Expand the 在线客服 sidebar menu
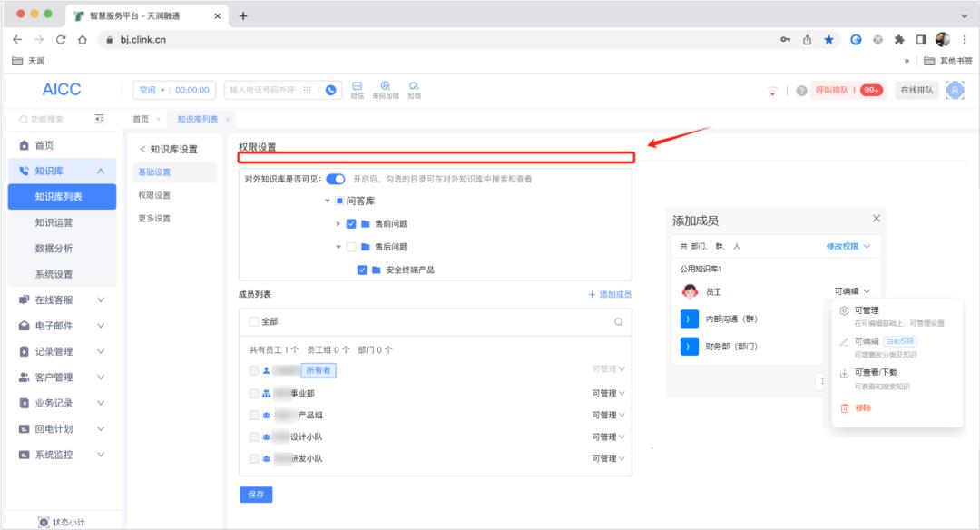Screen dimensions: 980x530 click(101, 299)
